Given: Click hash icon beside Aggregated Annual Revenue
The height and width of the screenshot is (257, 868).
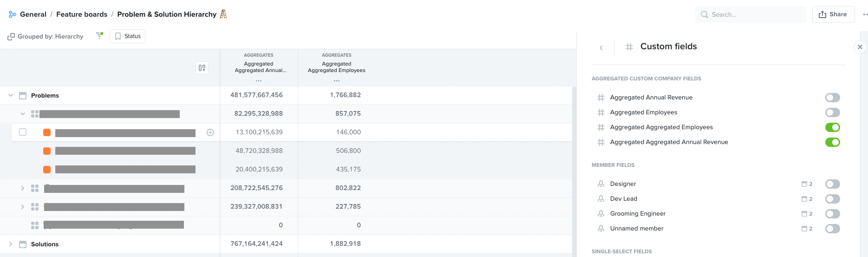Looking at the screenshot, I should pyautogui.click(x=601, y=98).
